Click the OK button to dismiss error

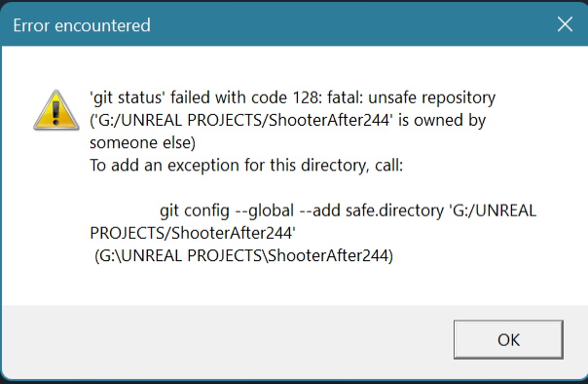pyautogui.click(x=508, y=339)
